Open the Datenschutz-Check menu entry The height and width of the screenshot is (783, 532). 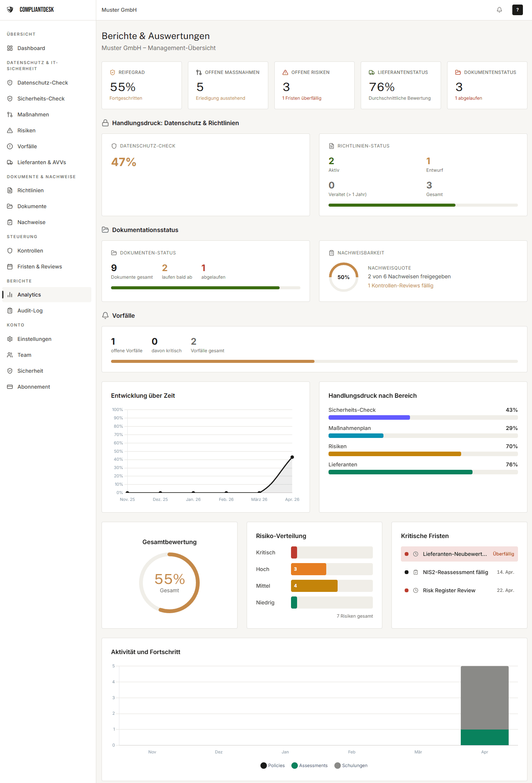(x=42, y=83)
